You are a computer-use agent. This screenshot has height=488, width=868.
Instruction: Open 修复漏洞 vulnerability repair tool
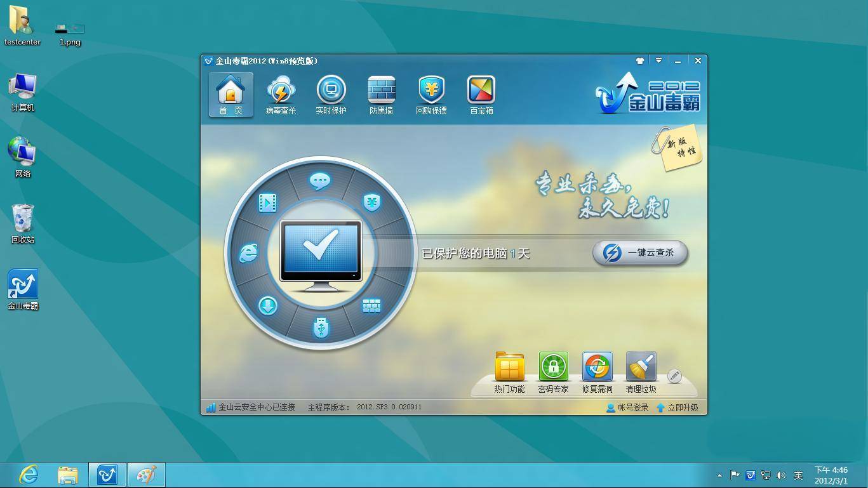pos(597,373)
